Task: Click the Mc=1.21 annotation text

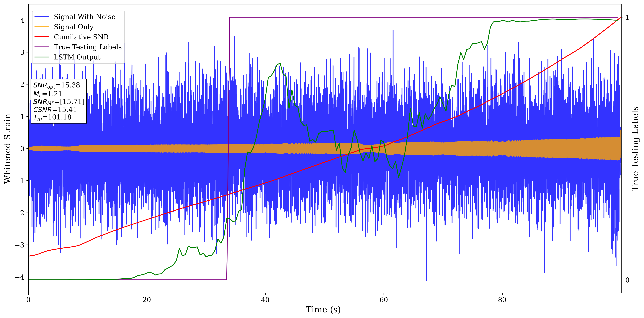Action: [48, 94]
